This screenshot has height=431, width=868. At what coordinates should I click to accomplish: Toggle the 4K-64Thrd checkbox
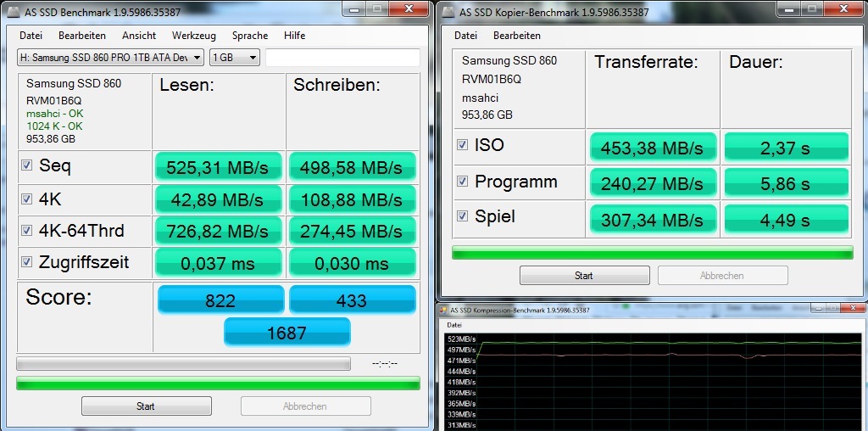(x=26, y=231)
